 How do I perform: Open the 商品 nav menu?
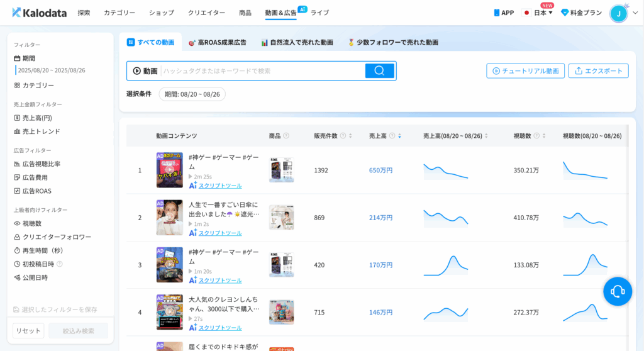click(245, 13)
